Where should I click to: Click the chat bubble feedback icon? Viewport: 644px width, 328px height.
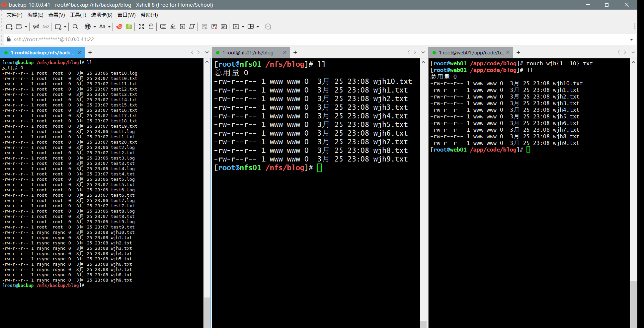268,27
